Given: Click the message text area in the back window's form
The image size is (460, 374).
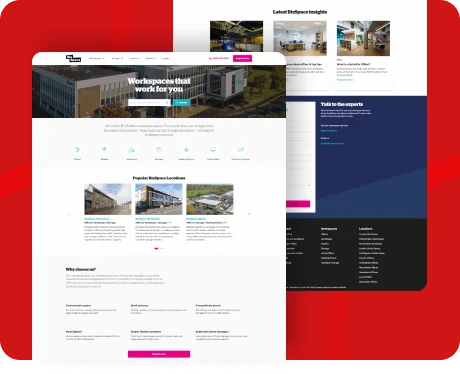Looking at the screenshot, I should pyautogui.click(x=298, y=177).
